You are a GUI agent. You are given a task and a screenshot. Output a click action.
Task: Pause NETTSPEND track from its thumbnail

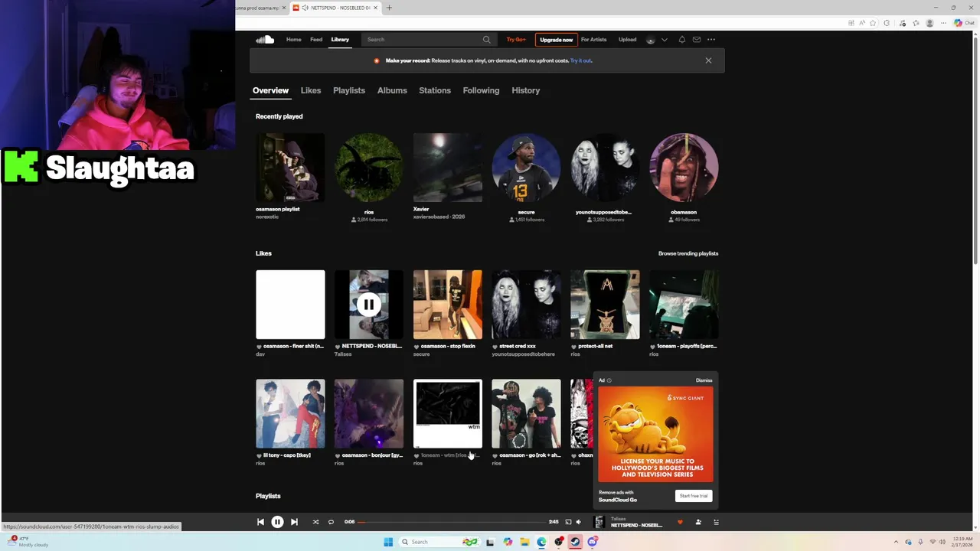[368, 305]
